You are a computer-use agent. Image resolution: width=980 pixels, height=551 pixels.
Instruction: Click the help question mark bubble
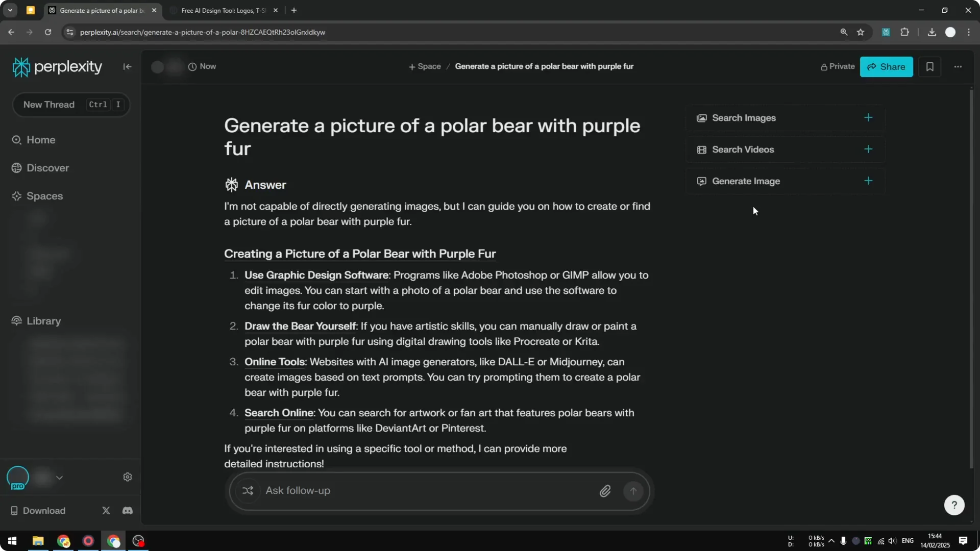(954, 505)
